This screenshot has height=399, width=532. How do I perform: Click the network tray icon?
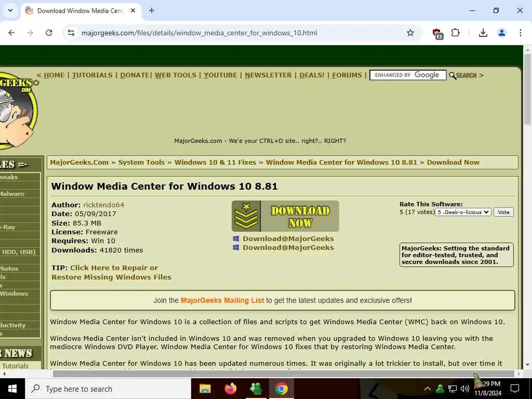point(453,389)
